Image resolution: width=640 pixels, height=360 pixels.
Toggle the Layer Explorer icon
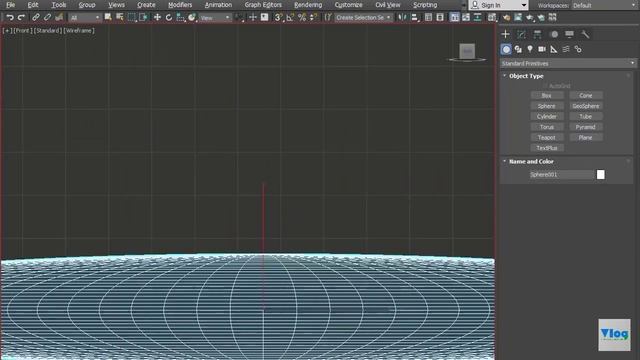pyautogui.click(x=440, y=18)
